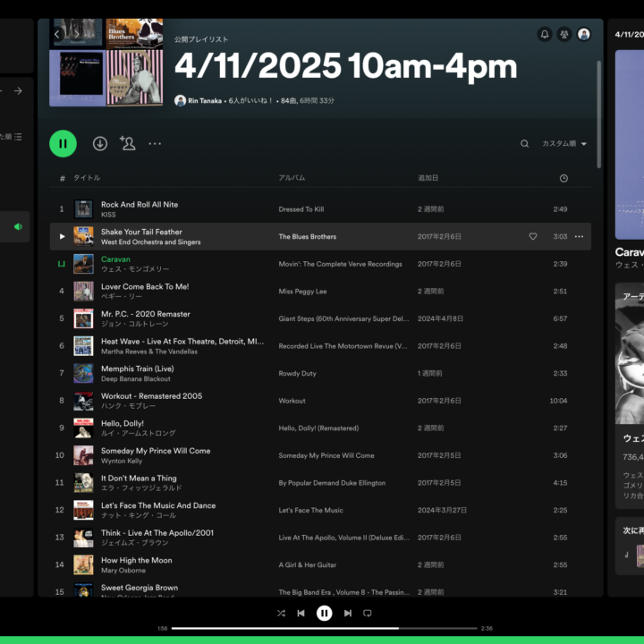Screen dimensions: 644x644
Task: Pause playback in the bottom bar
Action: tap(324, 614)
